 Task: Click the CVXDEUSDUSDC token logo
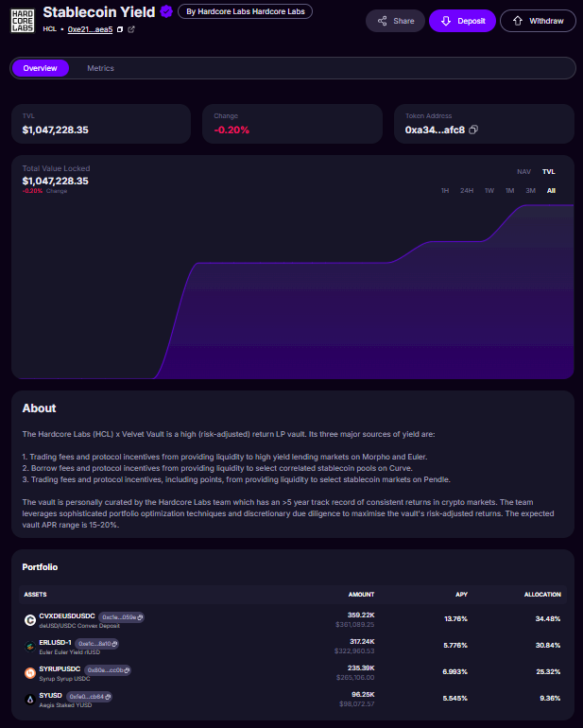[x=30, y=620]
